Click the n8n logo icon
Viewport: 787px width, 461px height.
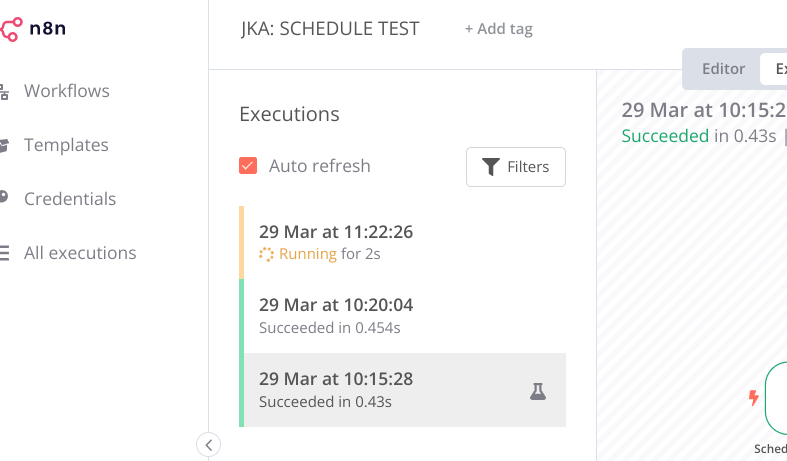pos(11,29)
